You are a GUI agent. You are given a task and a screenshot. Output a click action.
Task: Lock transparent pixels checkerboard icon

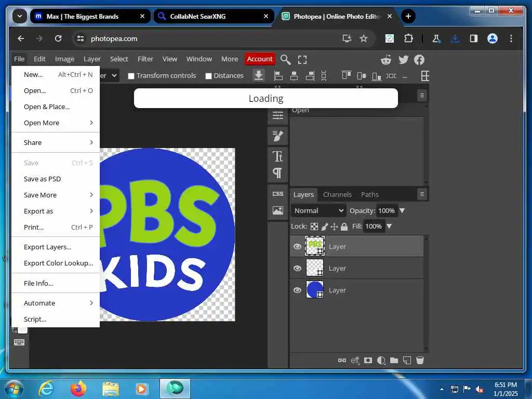coord(314,227)
